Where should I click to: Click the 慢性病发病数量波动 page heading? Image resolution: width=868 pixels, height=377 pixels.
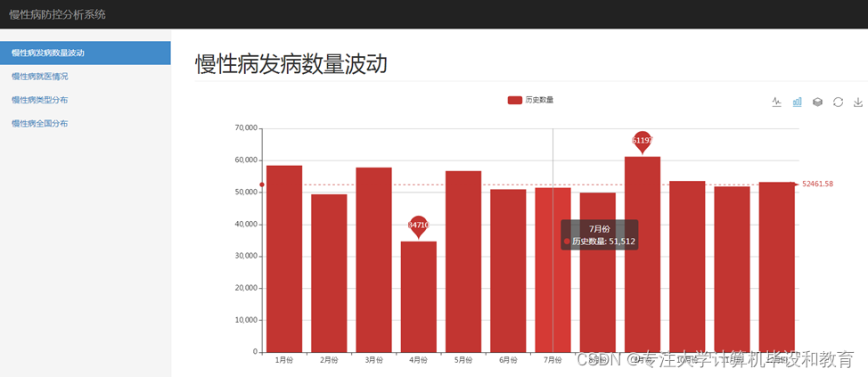click(291, 64)
